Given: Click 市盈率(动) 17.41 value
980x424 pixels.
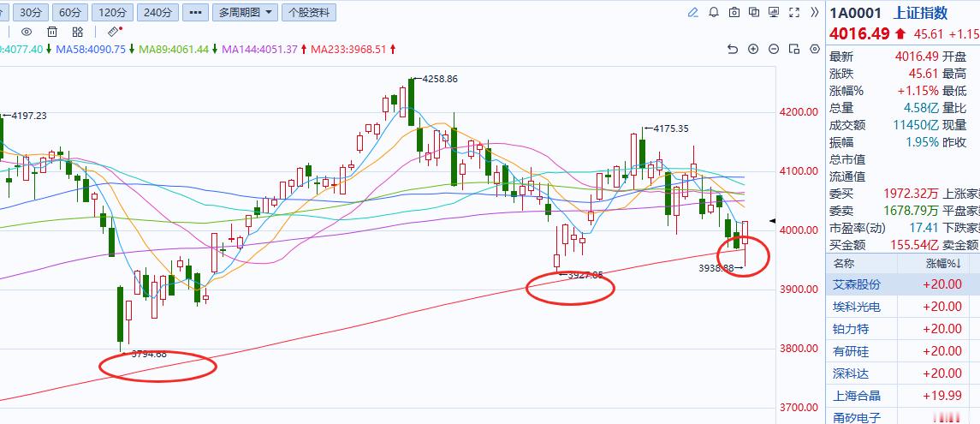Looking at the screenshot, I should [925, 228].
